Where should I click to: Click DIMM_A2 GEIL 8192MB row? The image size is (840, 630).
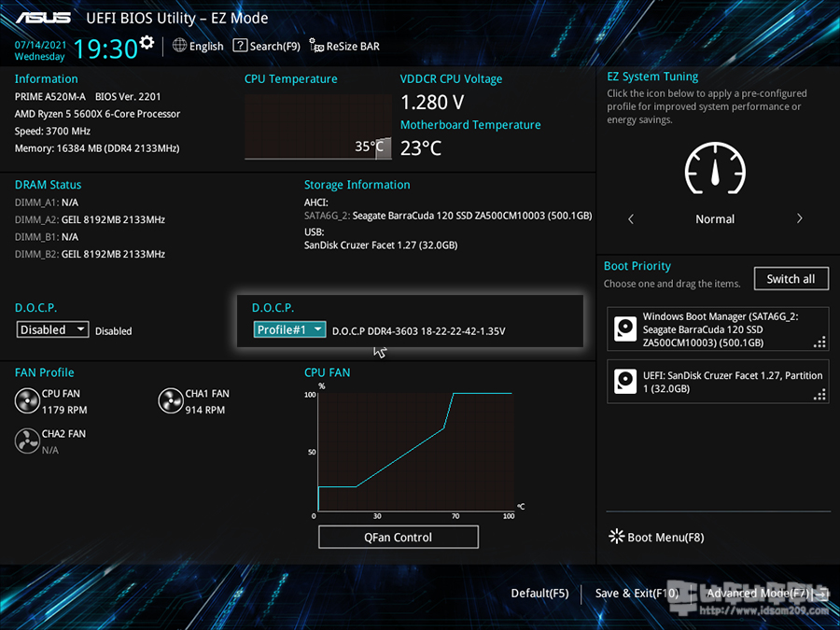click(x=90, y=219)
